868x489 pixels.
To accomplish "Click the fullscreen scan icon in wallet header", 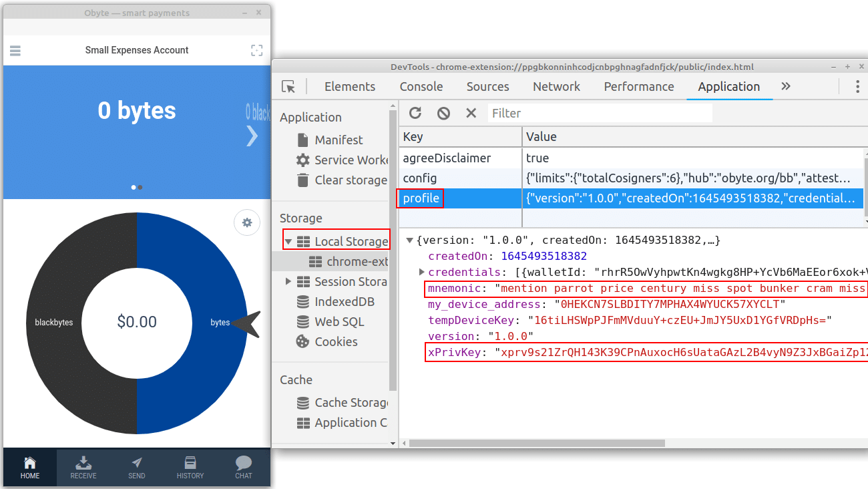I will (x=256, y=50).
